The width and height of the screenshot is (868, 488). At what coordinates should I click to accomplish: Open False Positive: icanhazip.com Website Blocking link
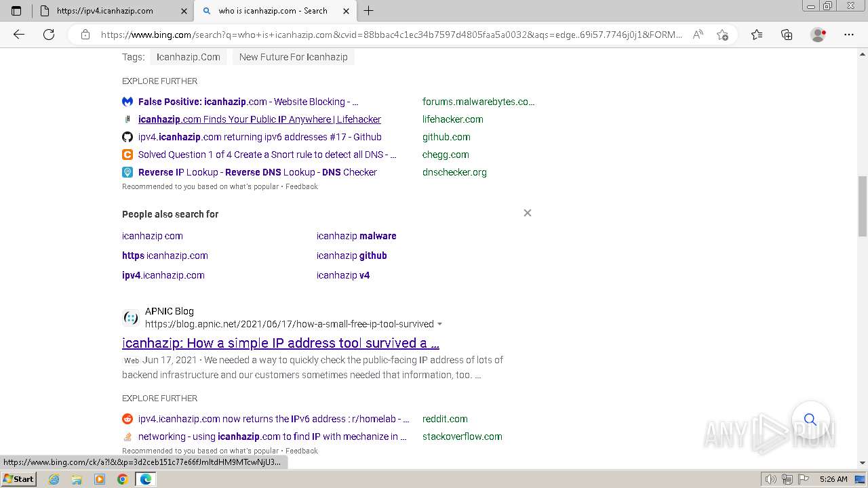tap(248, 102)
